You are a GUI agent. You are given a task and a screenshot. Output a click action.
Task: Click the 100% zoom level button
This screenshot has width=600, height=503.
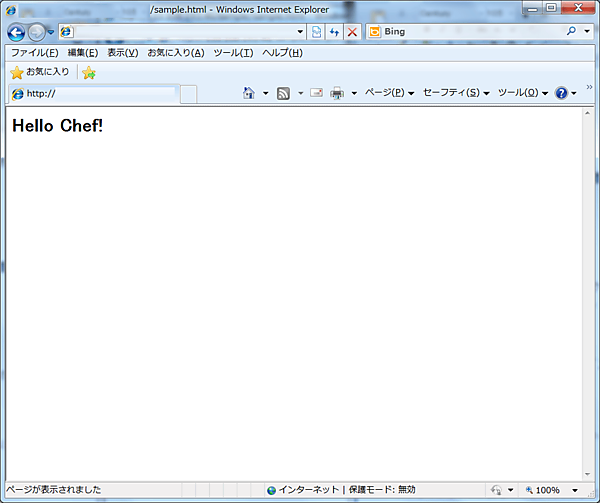click(546, 490)
